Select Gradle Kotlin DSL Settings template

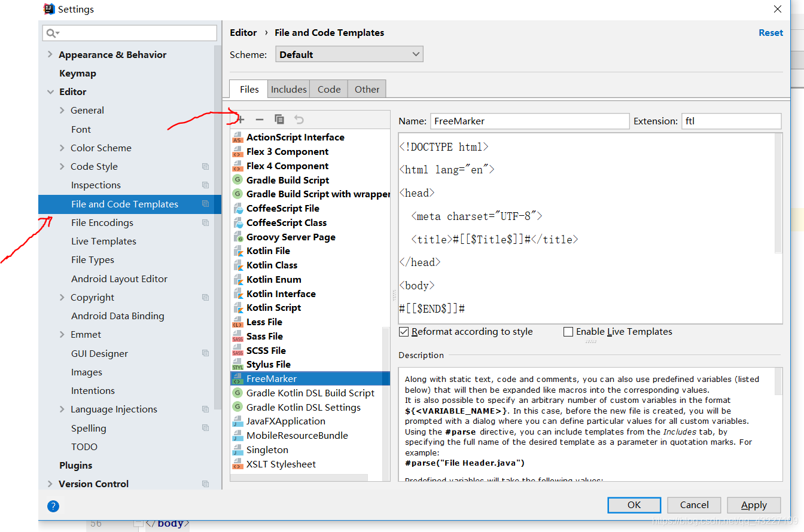[x=304, y=408]
